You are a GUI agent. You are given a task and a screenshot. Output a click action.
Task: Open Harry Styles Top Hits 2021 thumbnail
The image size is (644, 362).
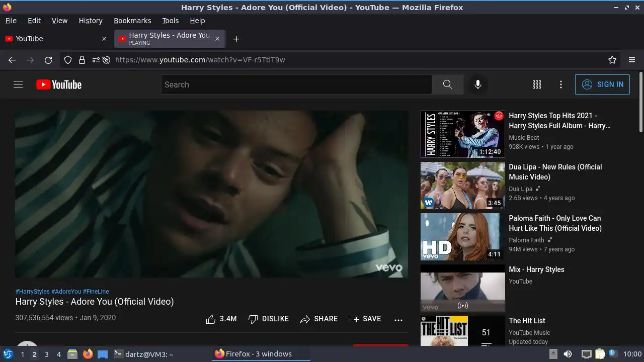pos(462,134)
